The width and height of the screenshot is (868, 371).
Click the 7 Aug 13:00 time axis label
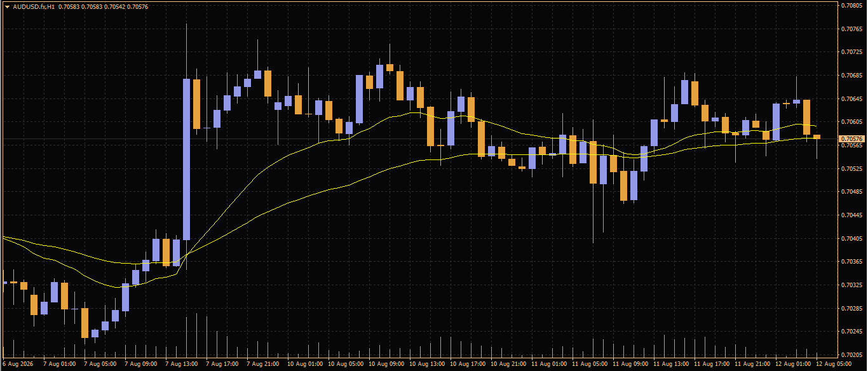(x=182, y=365)
